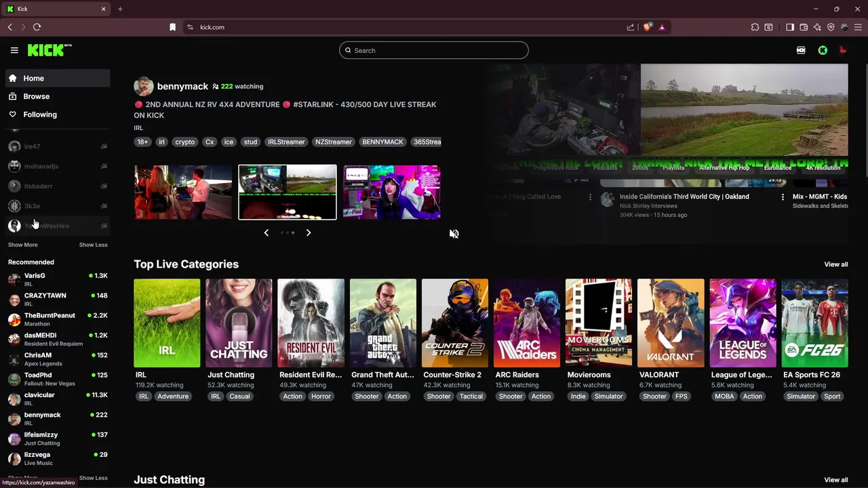This screenshot has width=868, height=488.
Task: Open Leo AI sparkle icon
Action: 817,27
